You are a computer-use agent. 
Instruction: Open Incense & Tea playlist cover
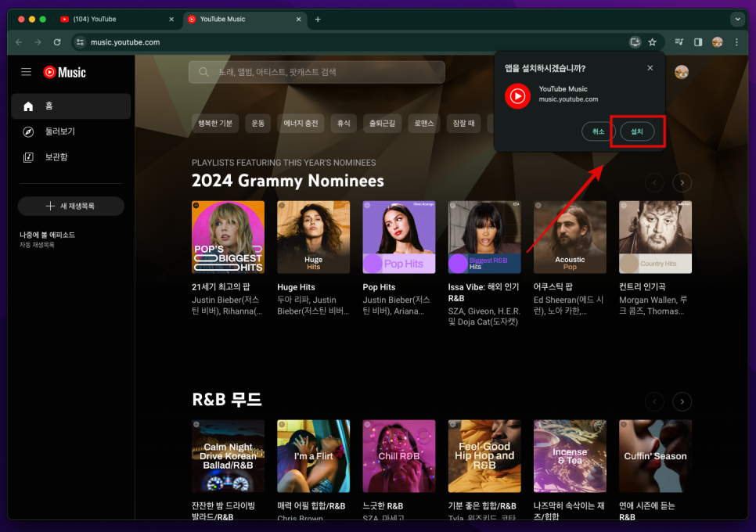[570, 456]
